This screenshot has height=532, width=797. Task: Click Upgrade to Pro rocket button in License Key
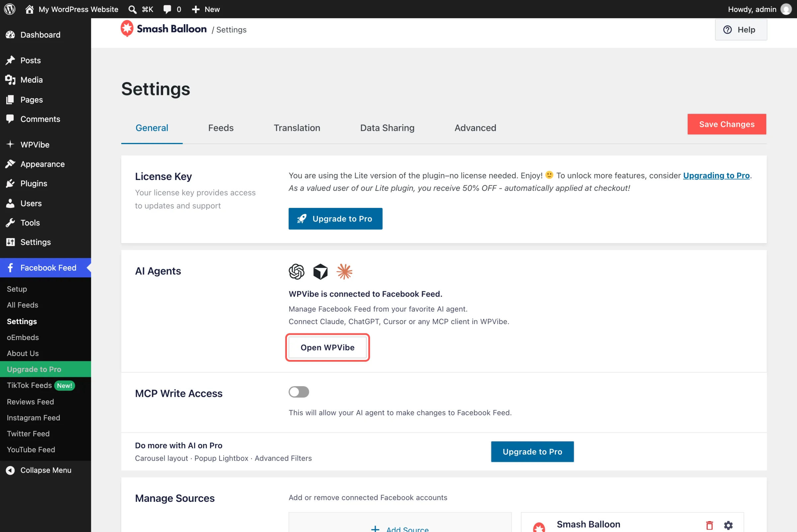pos(335,219)
